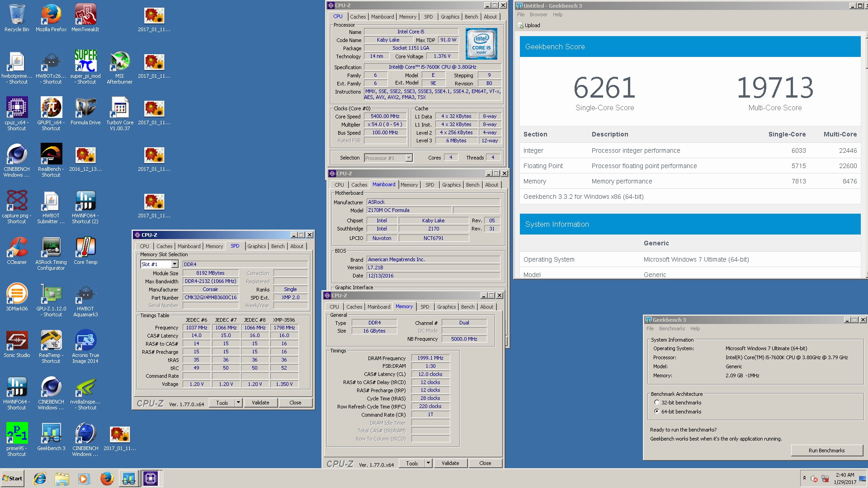Switch to Caches tab in top CPU-Z

coord(358,17)
